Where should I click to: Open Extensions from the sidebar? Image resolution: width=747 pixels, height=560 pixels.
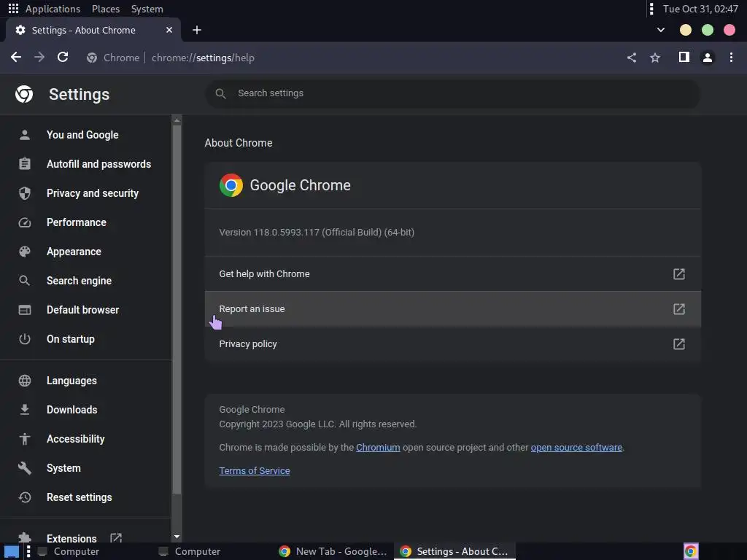71,538
